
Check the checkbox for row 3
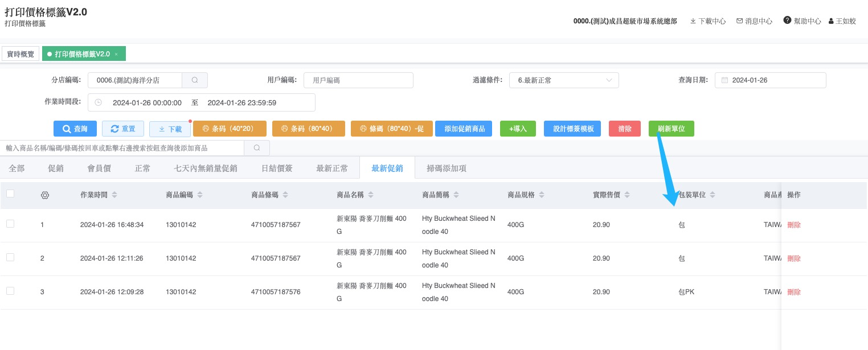(x=10, y=291)
